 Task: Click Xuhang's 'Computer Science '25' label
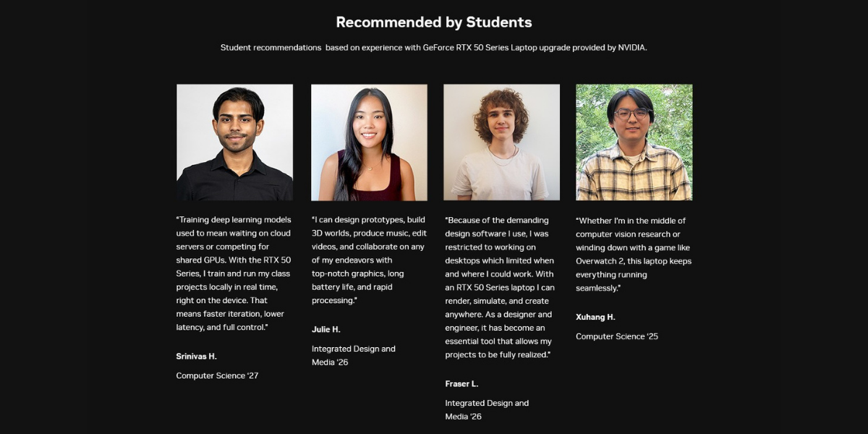616,336
